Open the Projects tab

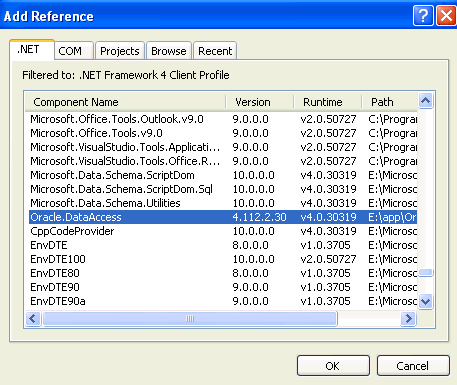120,51
